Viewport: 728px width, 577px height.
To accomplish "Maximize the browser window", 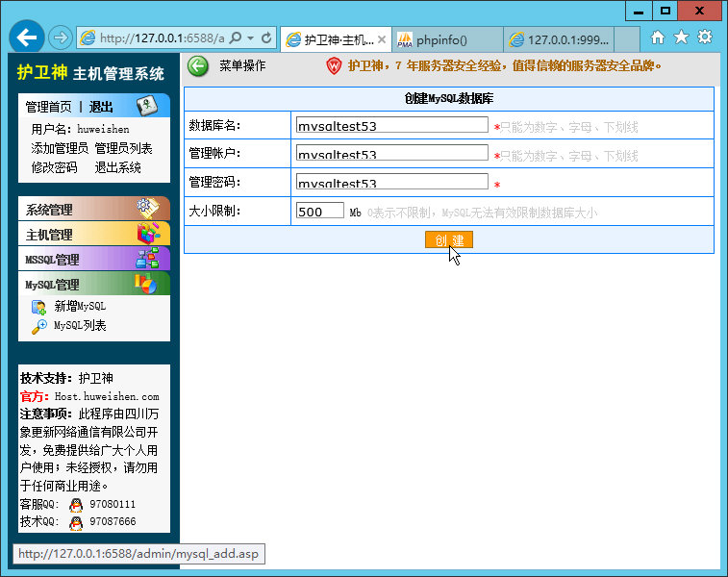I will (x=665, y=12).
